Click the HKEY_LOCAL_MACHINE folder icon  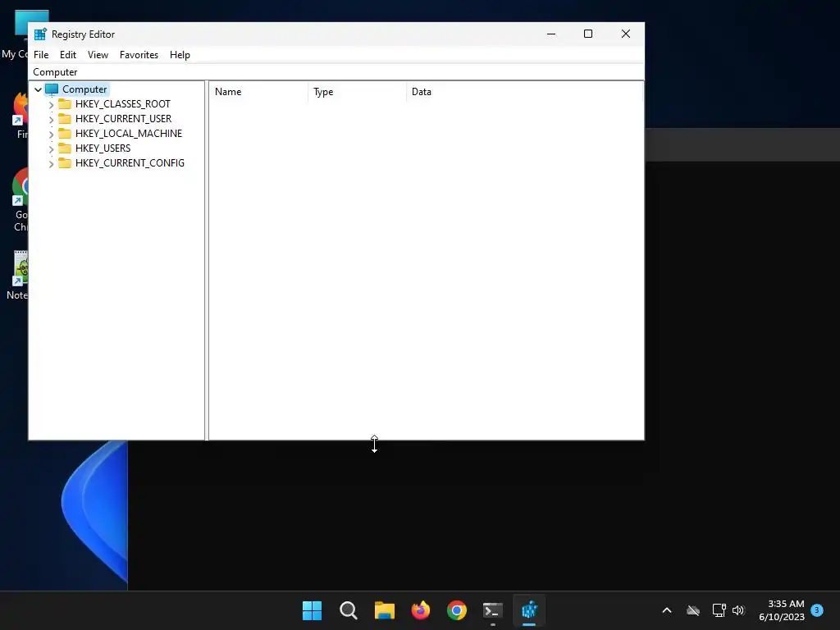pyautogui.click(x=65, y=134)
